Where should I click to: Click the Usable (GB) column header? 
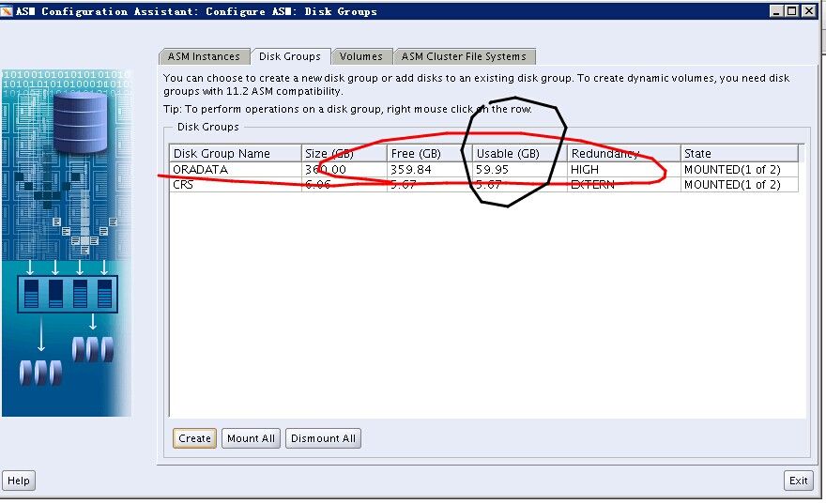(x=518, y=154)
